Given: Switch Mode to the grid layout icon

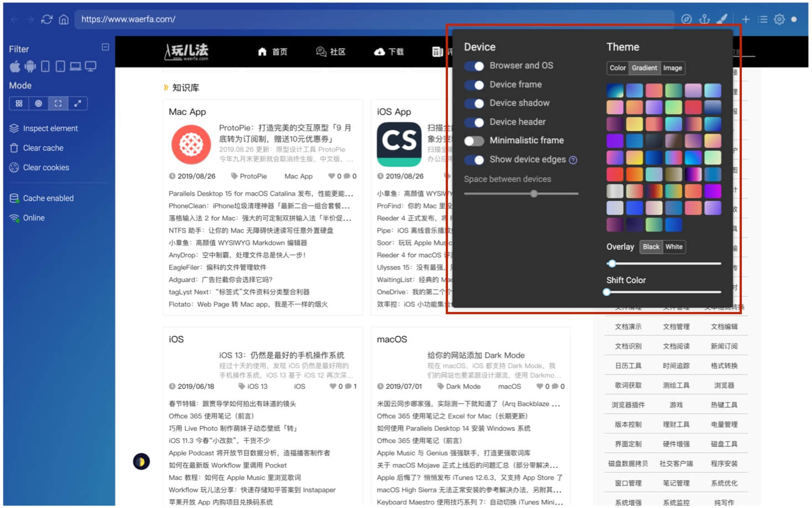Looking at the screenshot, I should click(19, 103).
